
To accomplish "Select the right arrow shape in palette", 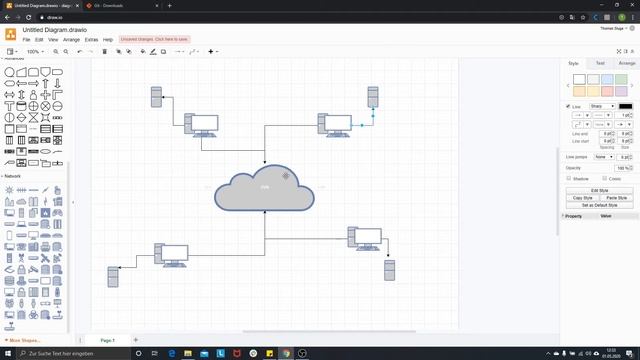I will click(x=33, y=83).
